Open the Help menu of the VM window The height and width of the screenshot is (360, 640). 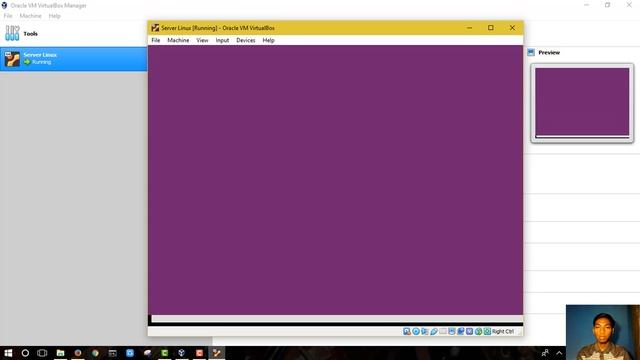pos(268,40)
